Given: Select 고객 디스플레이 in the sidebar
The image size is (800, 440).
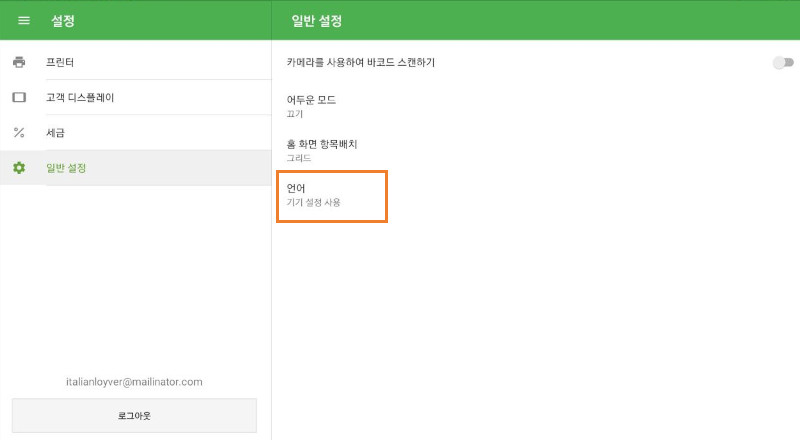Looking at the screenshot, I should pos(80,97).
